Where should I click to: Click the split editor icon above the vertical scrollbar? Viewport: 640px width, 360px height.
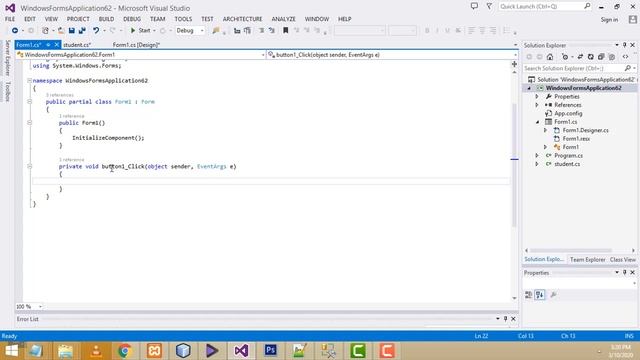tap(514, 64)
